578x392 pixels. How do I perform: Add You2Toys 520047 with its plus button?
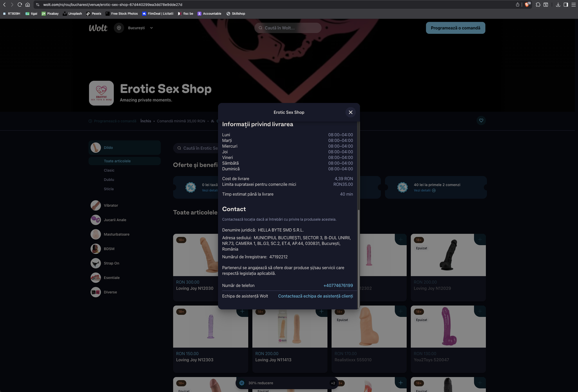(x=480, y=311)
